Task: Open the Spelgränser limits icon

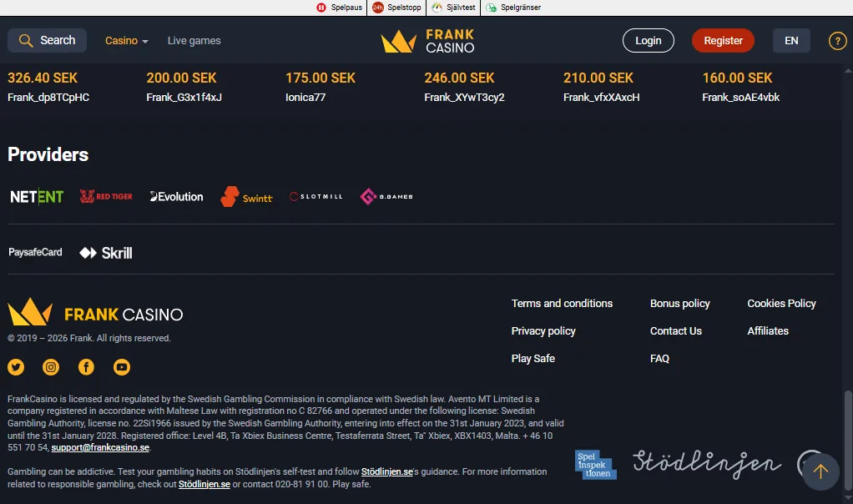Action: pyautogui.click(x=491, y=8)
